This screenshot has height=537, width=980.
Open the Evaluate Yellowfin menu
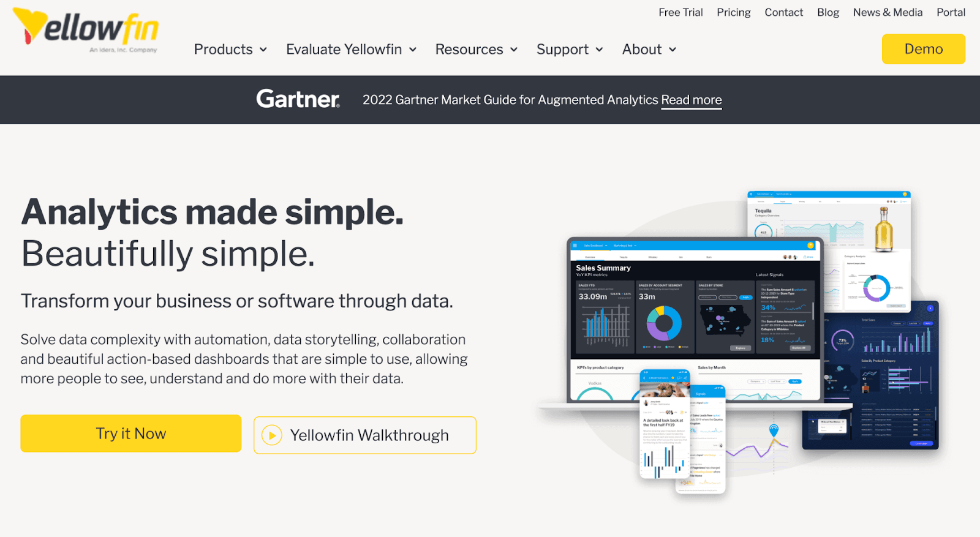(351, 49)
